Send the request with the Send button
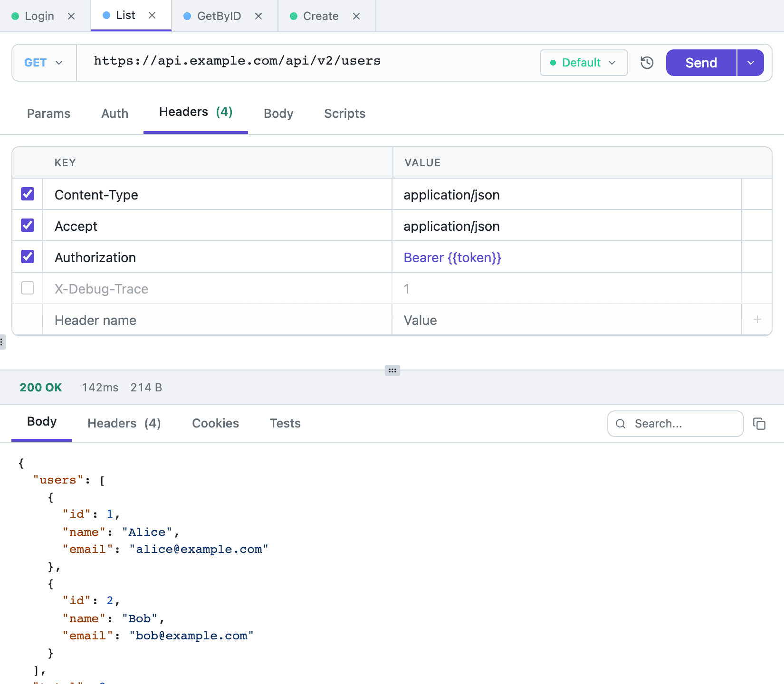 click(x=701, y=63)
